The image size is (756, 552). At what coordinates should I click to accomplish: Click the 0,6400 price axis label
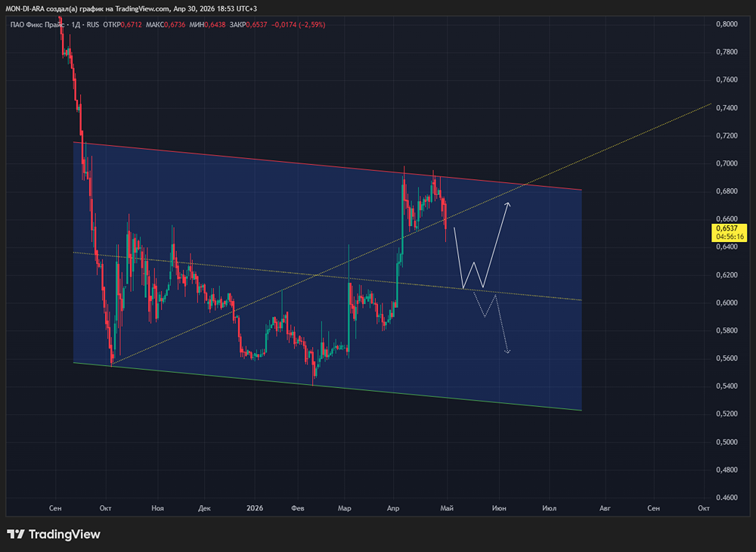coord(727,247)
